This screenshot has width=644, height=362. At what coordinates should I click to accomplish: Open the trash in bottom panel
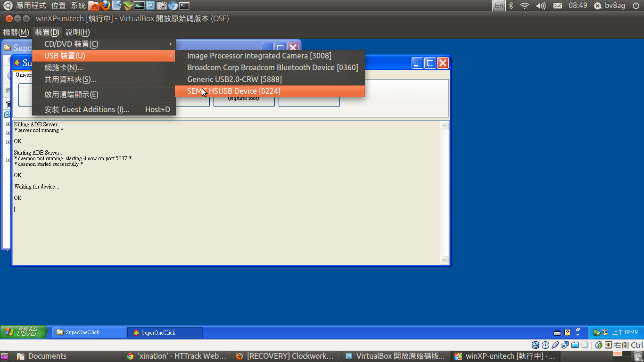(638, 356)
